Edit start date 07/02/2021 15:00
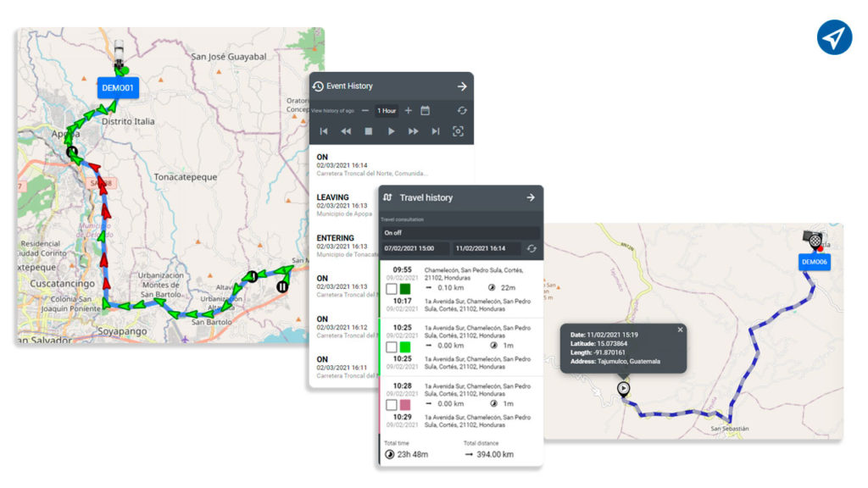 (x=415, y=248)
